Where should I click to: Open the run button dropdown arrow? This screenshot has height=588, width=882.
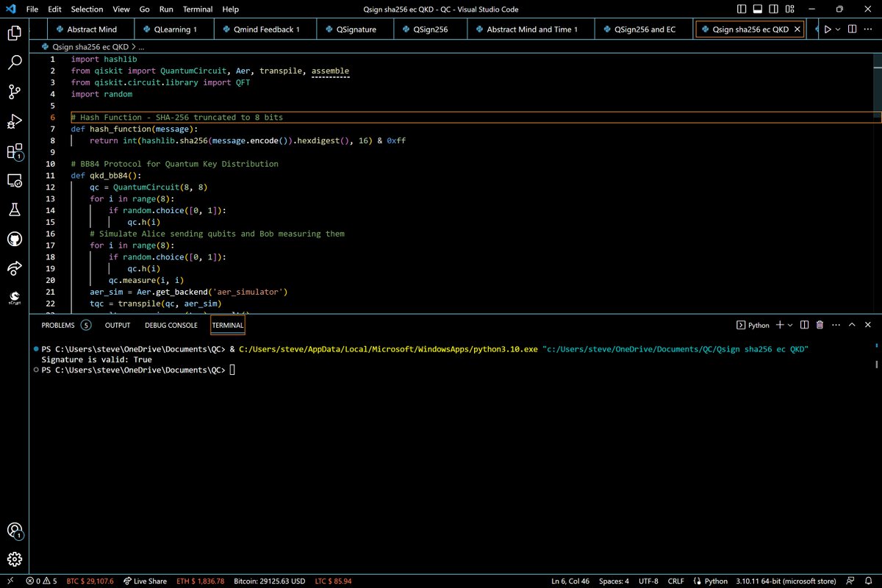[x=839, y=29]
